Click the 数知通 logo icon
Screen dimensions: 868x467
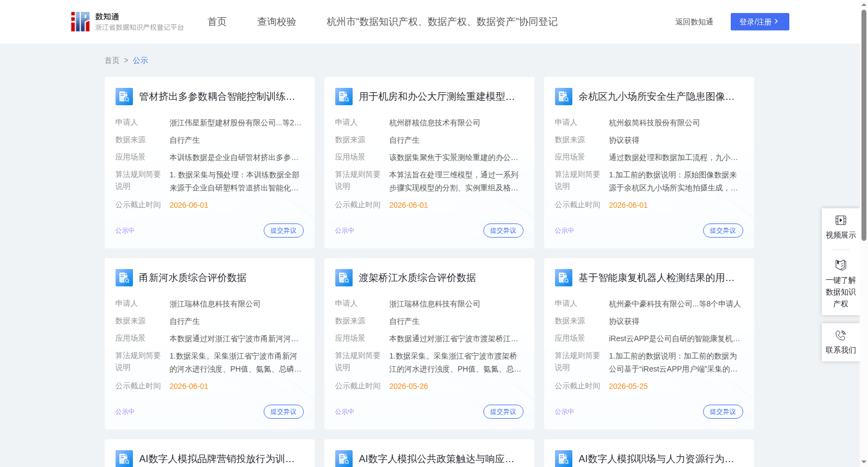(80, 22)
